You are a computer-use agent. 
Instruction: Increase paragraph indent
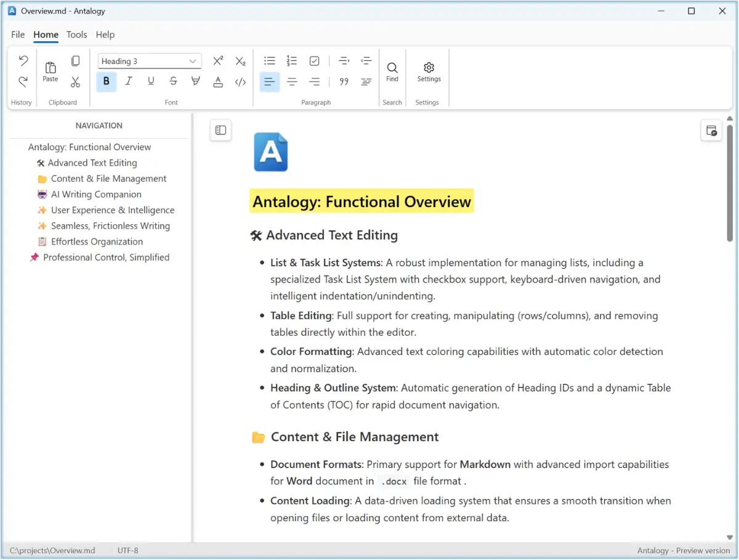pos(344,61)
